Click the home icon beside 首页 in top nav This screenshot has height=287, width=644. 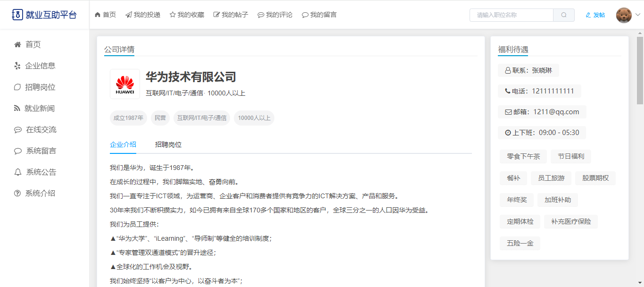click(98, 15)
